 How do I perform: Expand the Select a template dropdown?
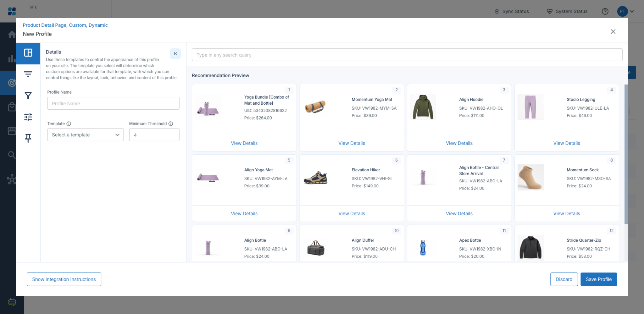click(x=86, y=135)
